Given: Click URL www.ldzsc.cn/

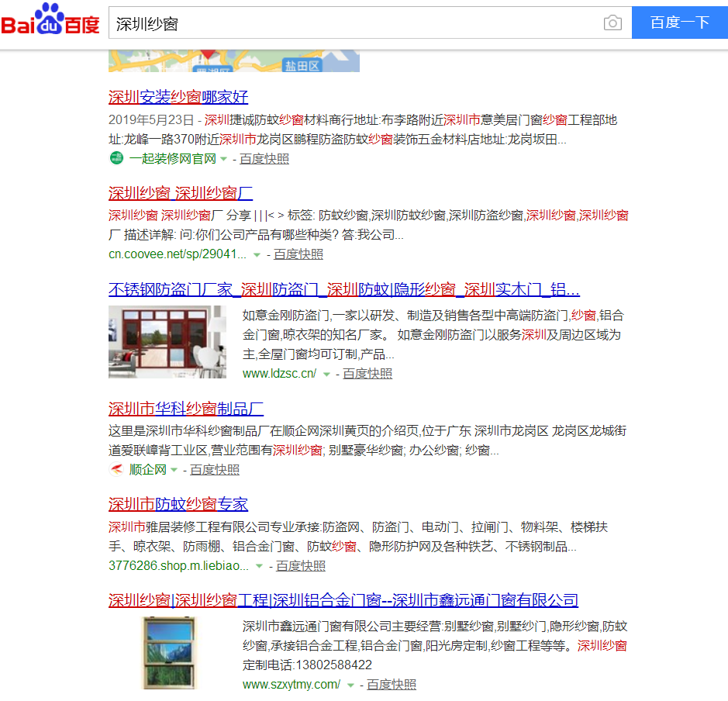Looking at the screenshot, I should pos(280,374).
